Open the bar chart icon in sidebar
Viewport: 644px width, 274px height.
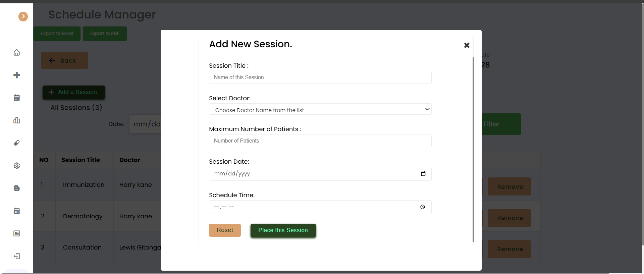(17, 120)
